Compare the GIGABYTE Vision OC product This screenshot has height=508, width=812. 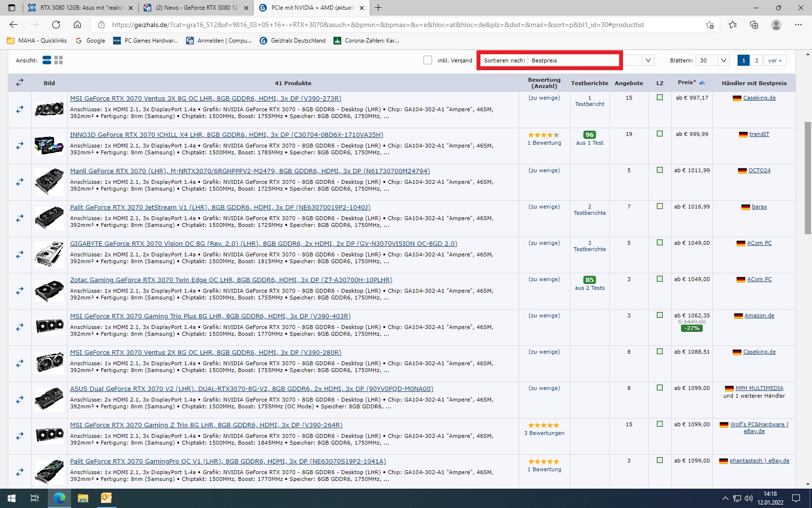pyautogui.click(x=20, y=254)
